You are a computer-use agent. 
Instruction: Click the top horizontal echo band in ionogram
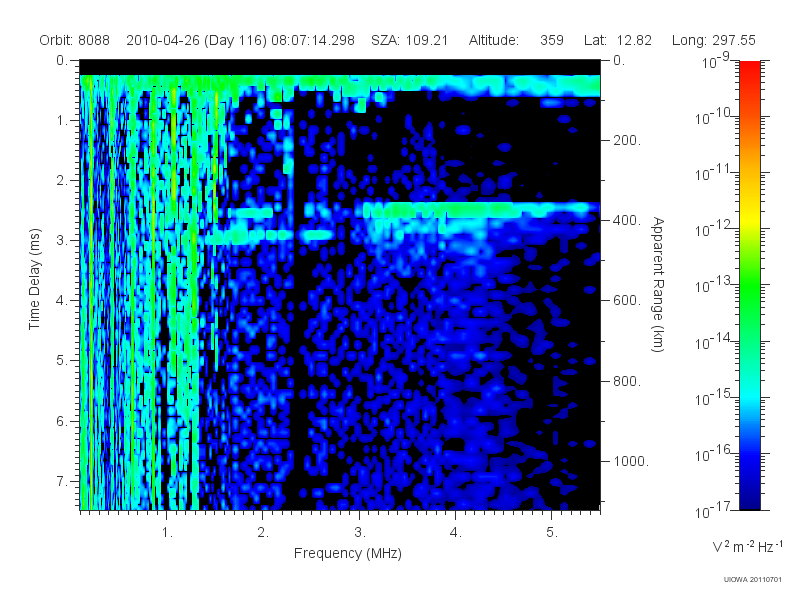(340, 84)
